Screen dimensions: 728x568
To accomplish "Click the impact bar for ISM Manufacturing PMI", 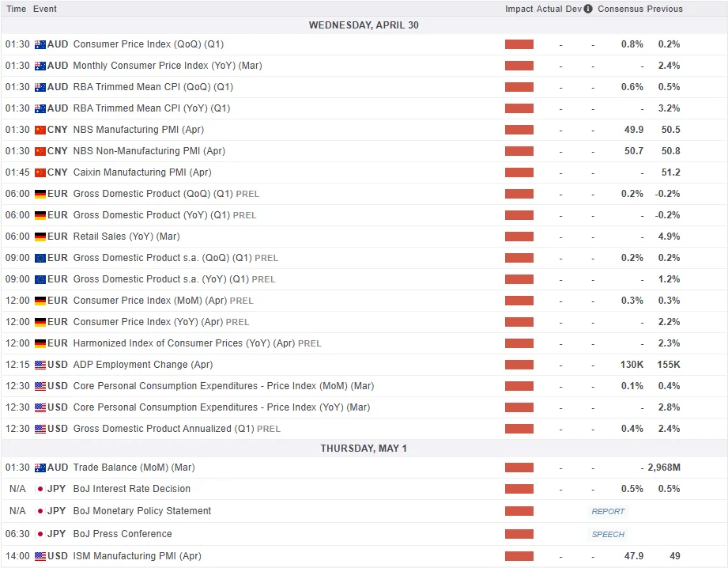I will click(x=519, y=556).
